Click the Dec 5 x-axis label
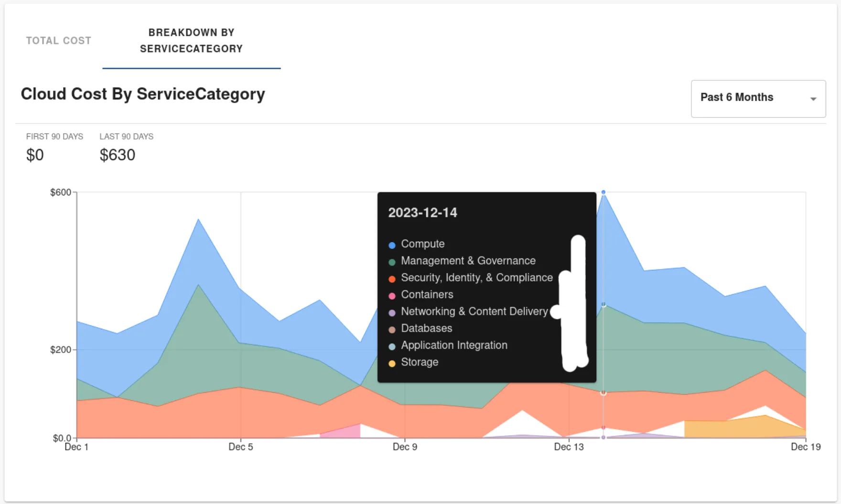 click(x=240, y=447)
